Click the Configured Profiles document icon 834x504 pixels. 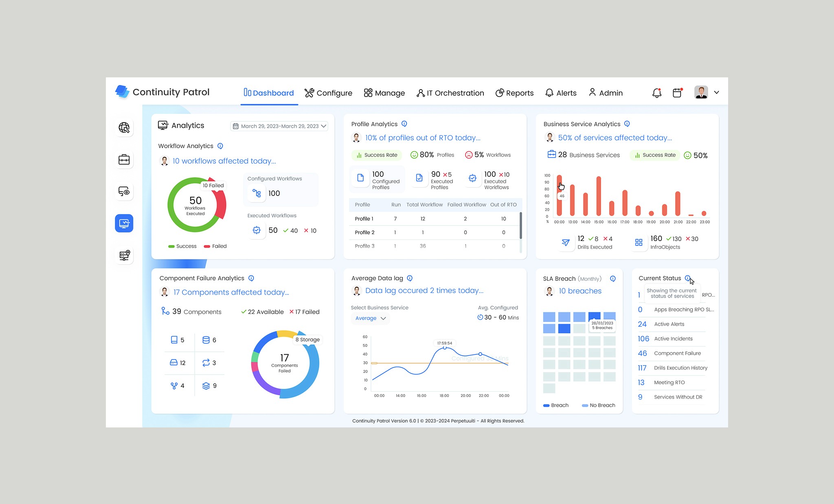point(360,177)
